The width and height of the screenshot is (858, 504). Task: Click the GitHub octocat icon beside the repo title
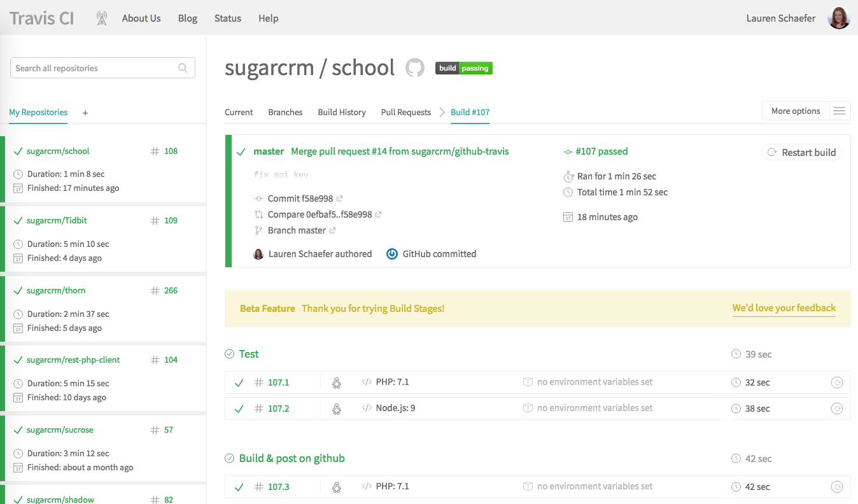414,67
